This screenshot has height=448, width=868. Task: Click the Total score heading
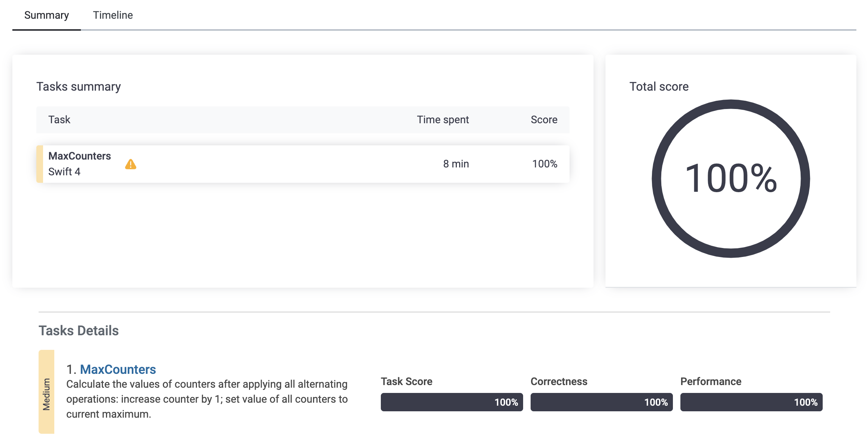pos(659,87)
